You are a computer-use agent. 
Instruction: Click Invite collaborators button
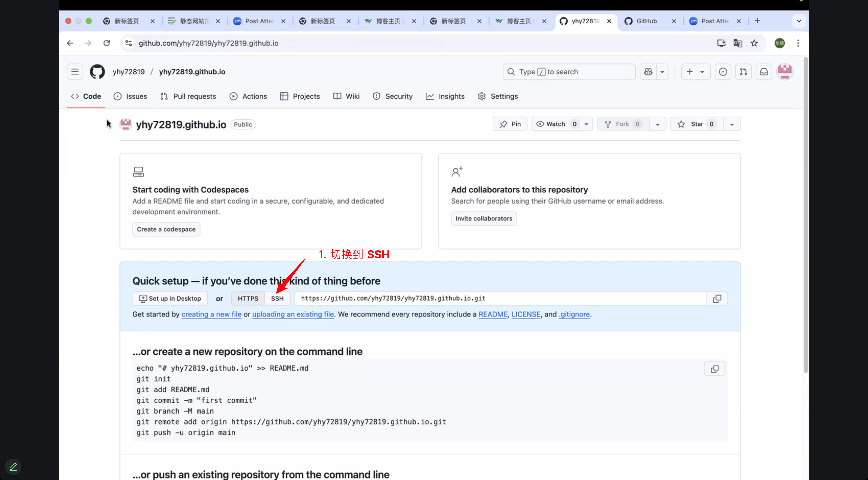[484, 219]
